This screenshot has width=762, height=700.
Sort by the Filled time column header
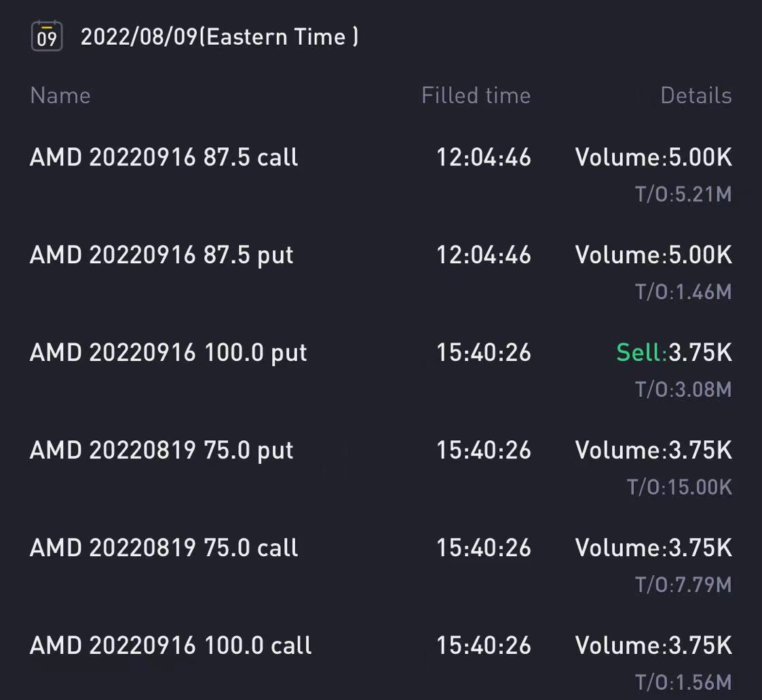coord(476,95)
